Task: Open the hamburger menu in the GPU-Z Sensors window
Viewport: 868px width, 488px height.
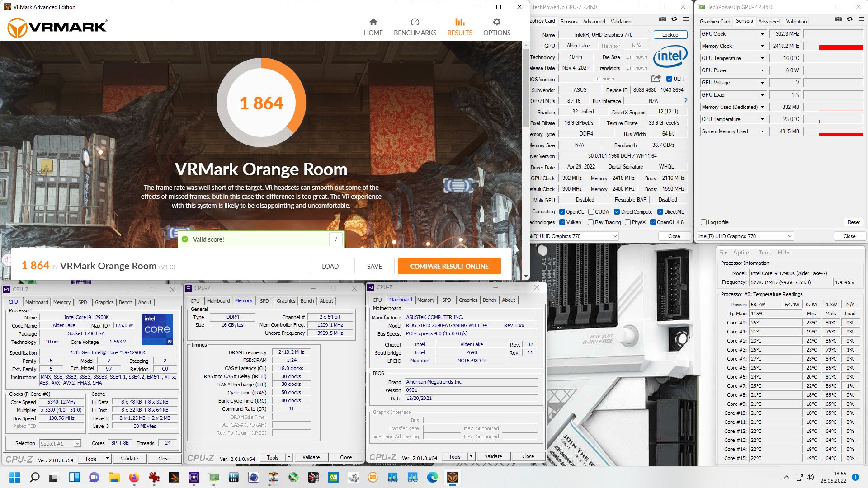Action: (861, 19)
